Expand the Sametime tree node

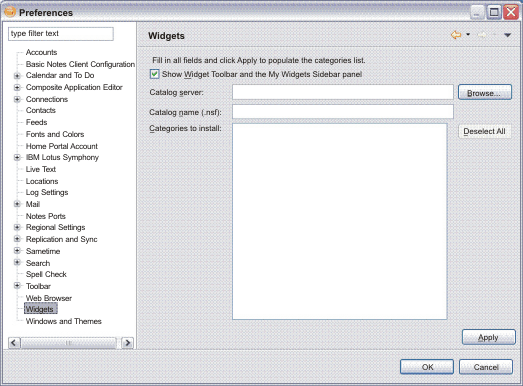[x=17, y=251]
